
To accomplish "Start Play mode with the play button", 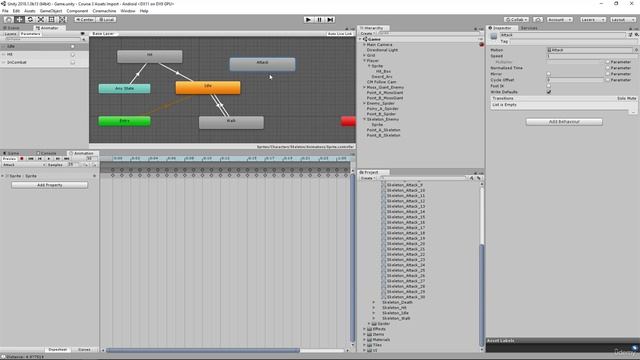I will coord(309,20).
